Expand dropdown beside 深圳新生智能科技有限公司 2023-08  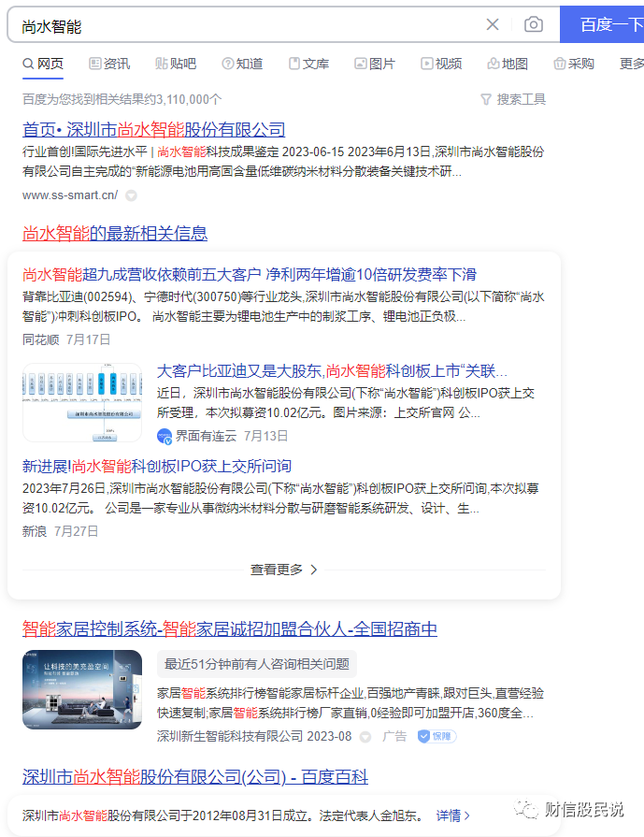click(365, 737)
